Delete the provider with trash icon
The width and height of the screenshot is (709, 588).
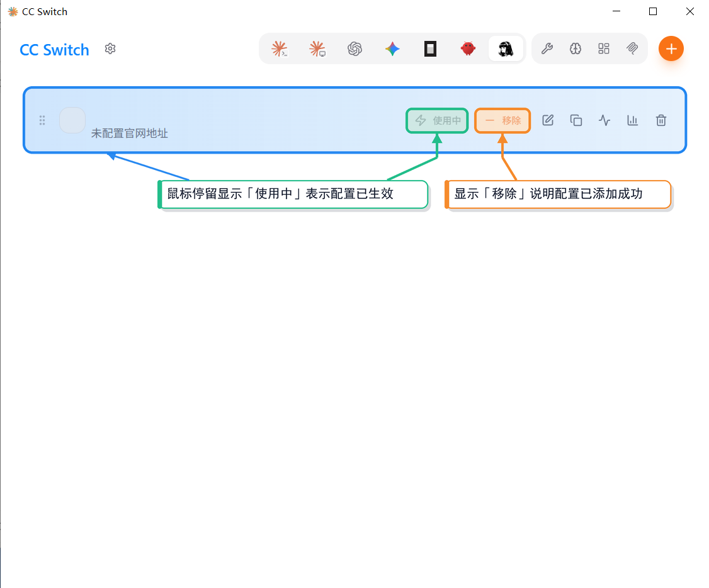(661, 120)
